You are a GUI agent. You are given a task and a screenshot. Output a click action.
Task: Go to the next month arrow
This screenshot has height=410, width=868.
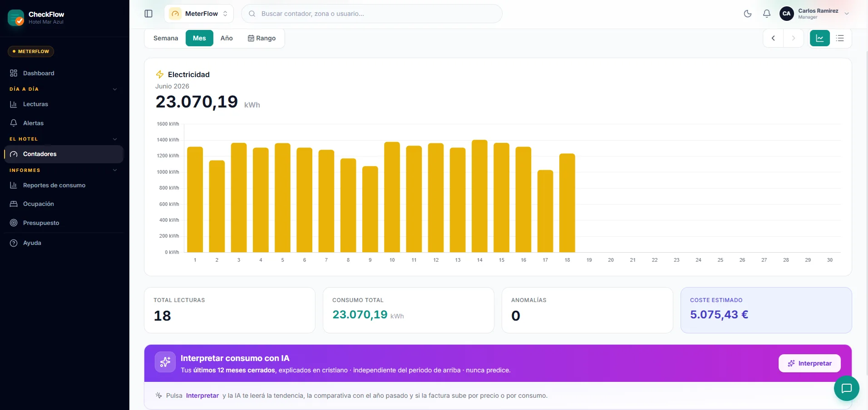[794, 38]
